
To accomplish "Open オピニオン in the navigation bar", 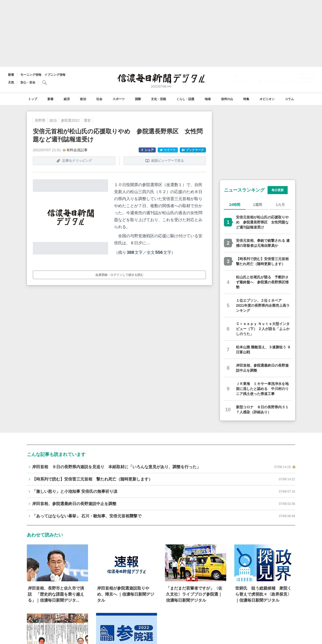I will point(267,99).
